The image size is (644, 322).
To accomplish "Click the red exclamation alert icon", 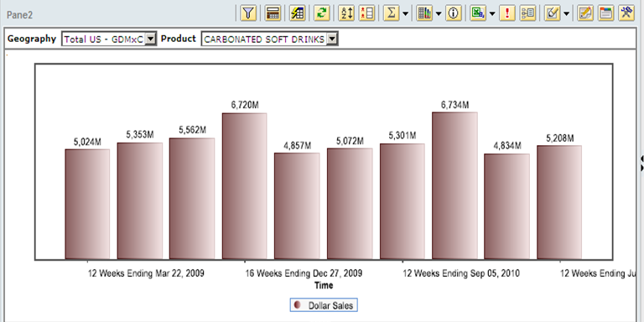I will 507,13.
